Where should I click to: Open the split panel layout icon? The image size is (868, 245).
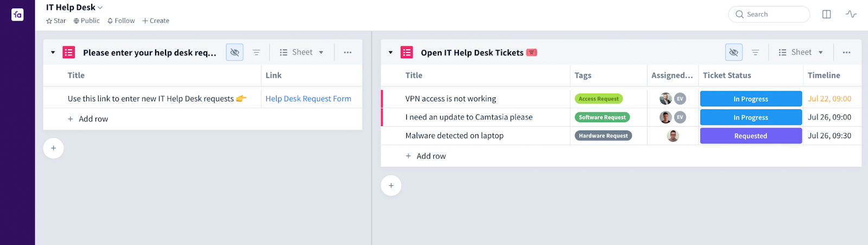click(x=826, y=14)
